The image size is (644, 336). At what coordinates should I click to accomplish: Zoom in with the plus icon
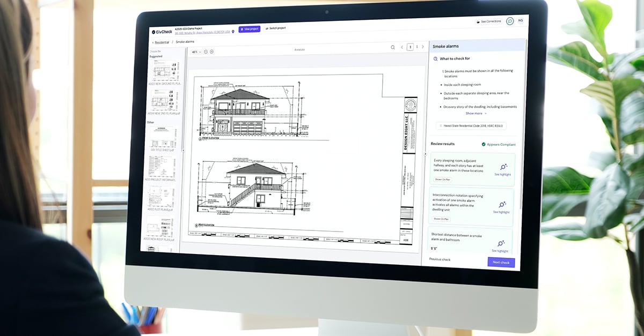pyautogui.click(x=211, y=51)
